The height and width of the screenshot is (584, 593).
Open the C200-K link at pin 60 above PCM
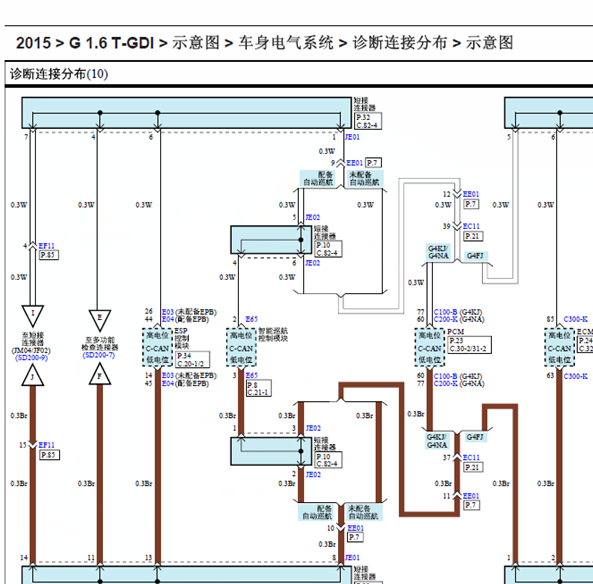click(x=446, y=319)
